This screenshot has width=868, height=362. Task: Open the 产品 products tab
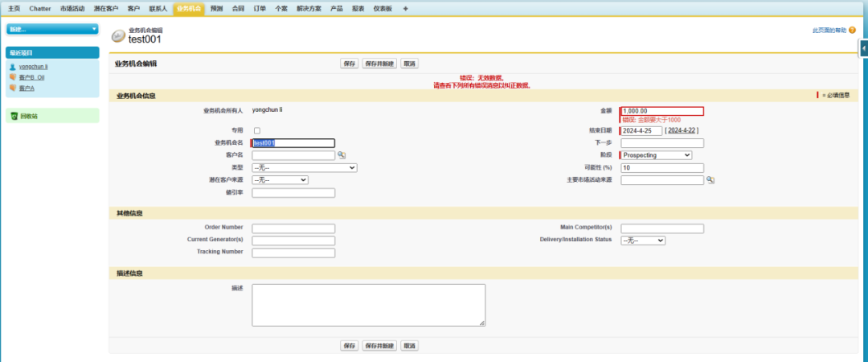tap(337, 9)
